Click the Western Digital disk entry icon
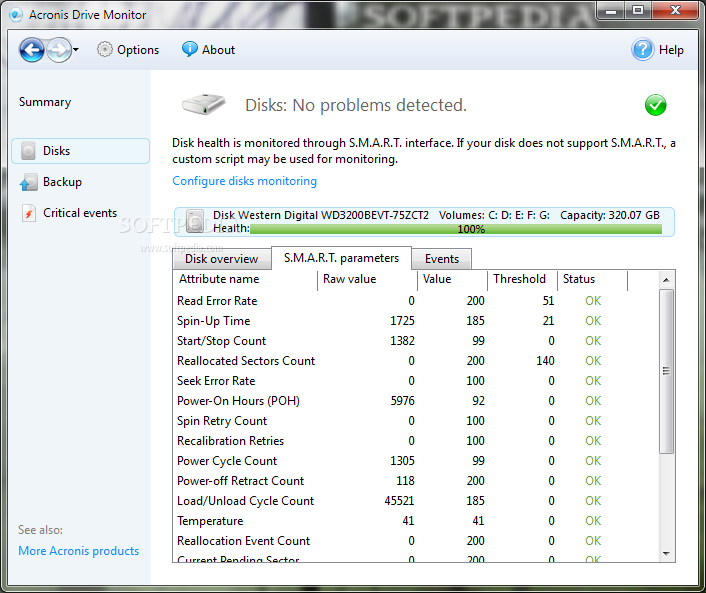 195,221
